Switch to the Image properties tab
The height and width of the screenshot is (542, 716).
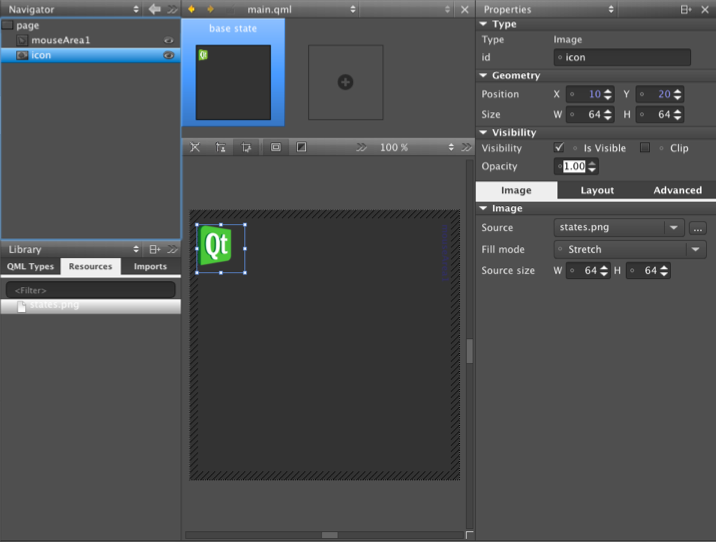click(x=516, y=190)
